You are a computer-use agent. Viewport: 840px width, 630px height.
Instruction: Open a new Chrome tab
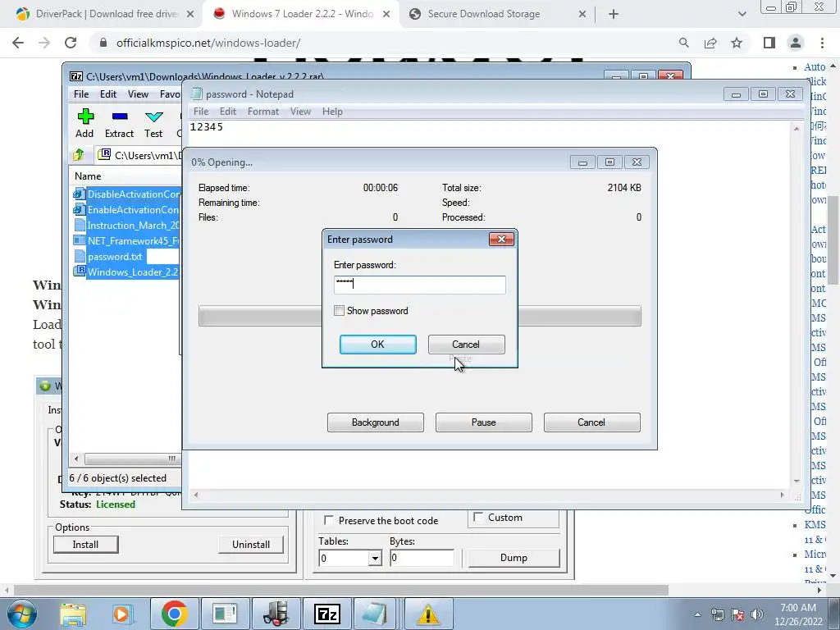(x=614, y=15)
